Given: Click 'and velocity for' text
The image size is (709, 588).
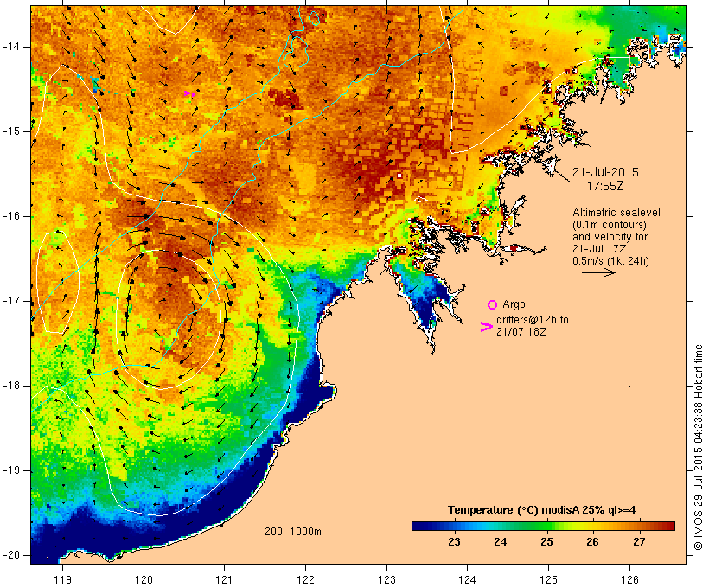Looking at the screenshot, I should click(x=610, y=237).
